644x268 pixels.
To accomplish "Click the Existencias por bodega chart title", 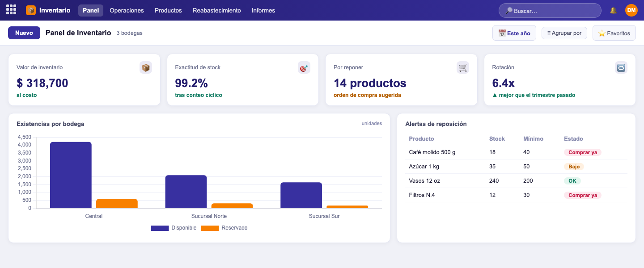I will click(x=51, y=124).
